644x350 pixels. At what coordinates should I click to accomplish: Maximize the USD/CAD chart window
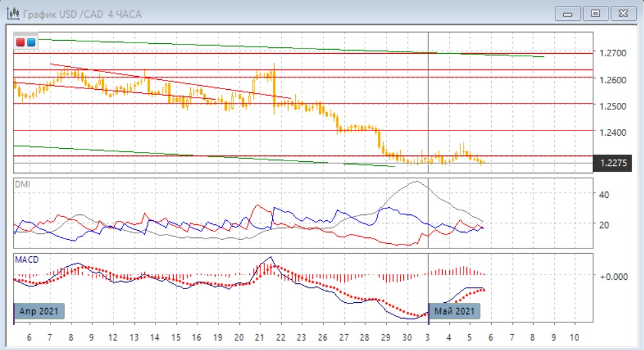pos(595,13)
